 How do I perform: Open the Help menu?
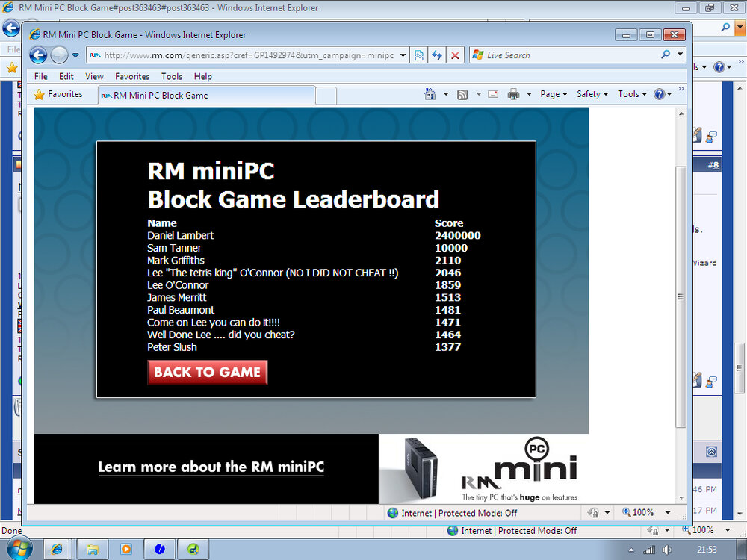[x=203, y=76]
